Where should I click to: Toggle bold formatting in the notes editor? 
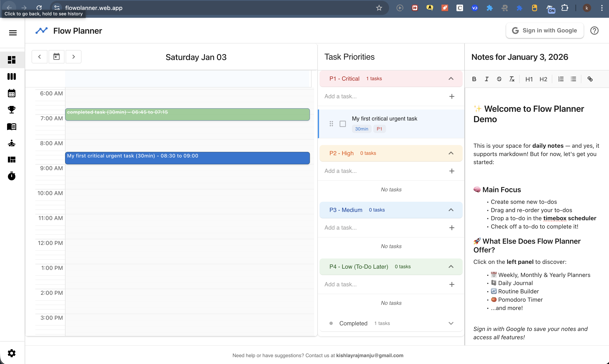tap(474, 79)
